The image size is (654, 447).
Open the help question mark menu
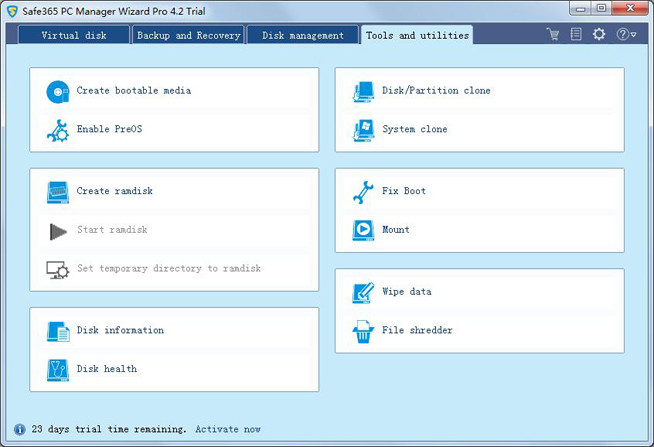(626, 34)
